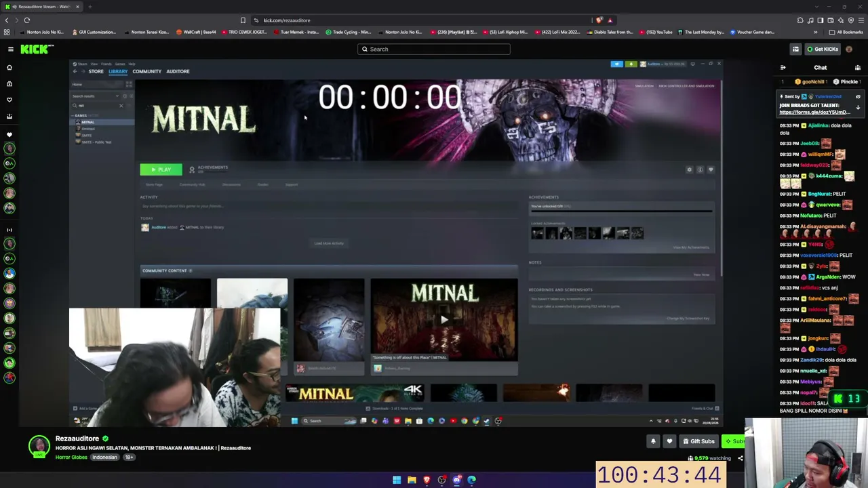Viewport: 868px width, 488px height.
Task: Open chat users list icon
Action: click(x=858, y=68)
